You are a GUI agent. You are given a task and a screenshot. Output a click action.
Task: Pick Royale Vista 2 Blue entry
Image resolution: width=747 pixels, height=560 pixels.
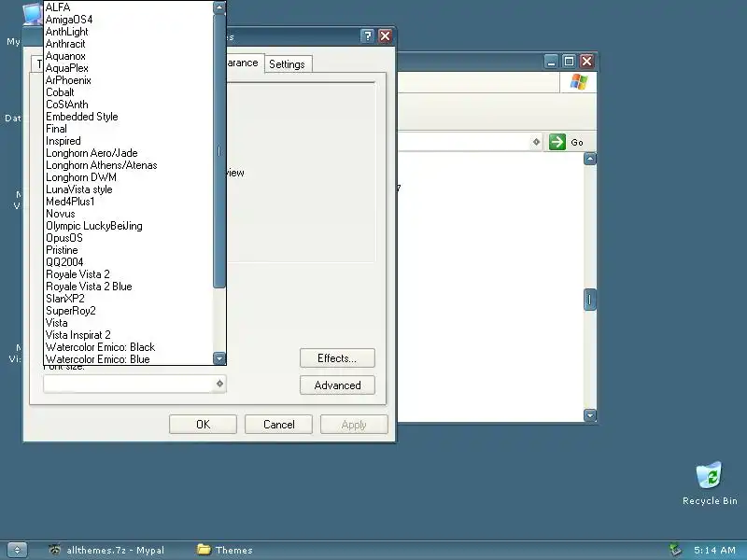128,287
